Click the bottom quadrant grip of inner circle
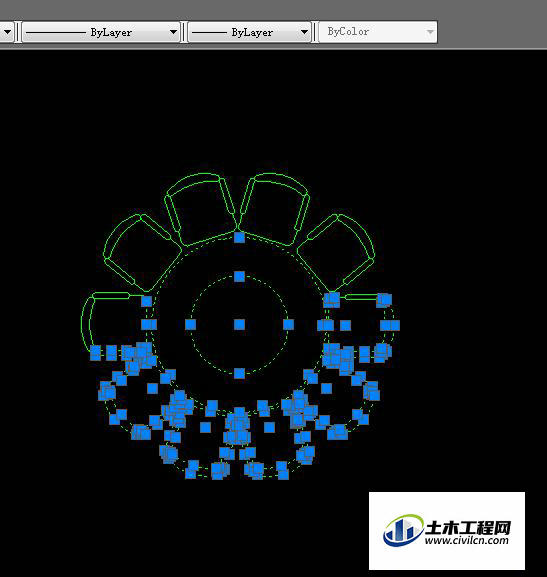The image size is (547, 577). tap(239, 374)
